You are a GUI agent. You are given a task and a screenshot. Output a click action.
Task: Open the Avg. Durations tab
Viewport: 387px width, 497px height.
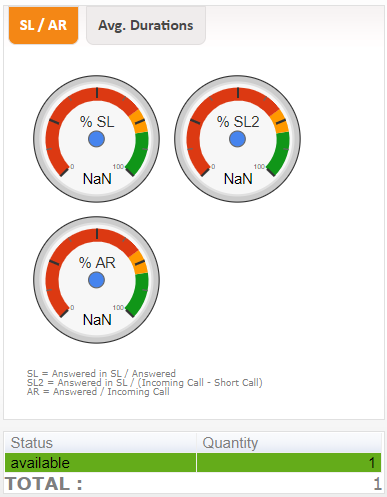point(146,25)
